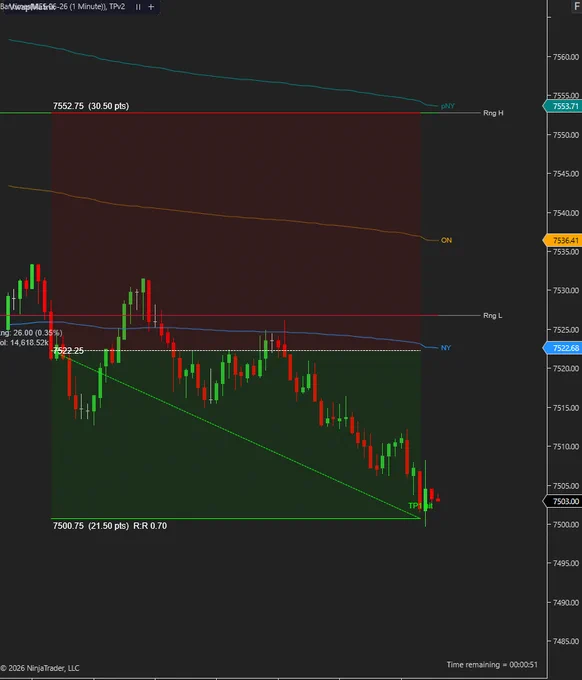Click the teal 7553.71 price marker
The height and width of the screenshot is (680, 582).
point(563,106)
